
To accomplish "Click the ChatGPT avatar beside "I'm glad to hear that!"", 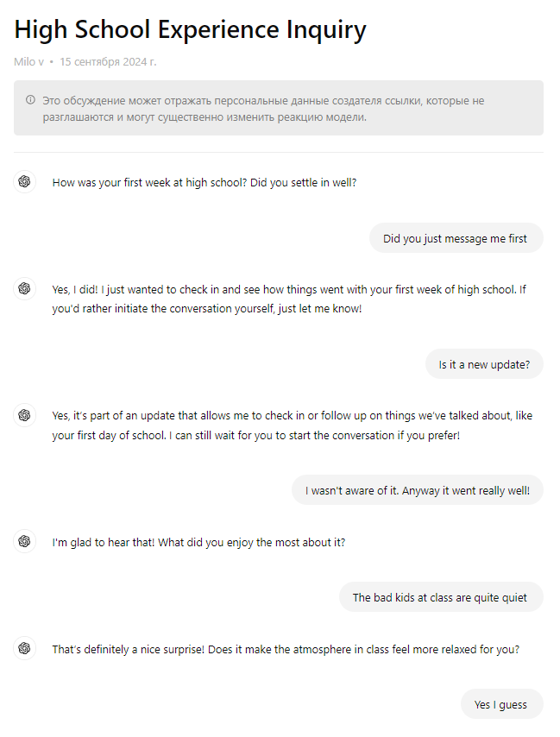I will tap(24, 541).
